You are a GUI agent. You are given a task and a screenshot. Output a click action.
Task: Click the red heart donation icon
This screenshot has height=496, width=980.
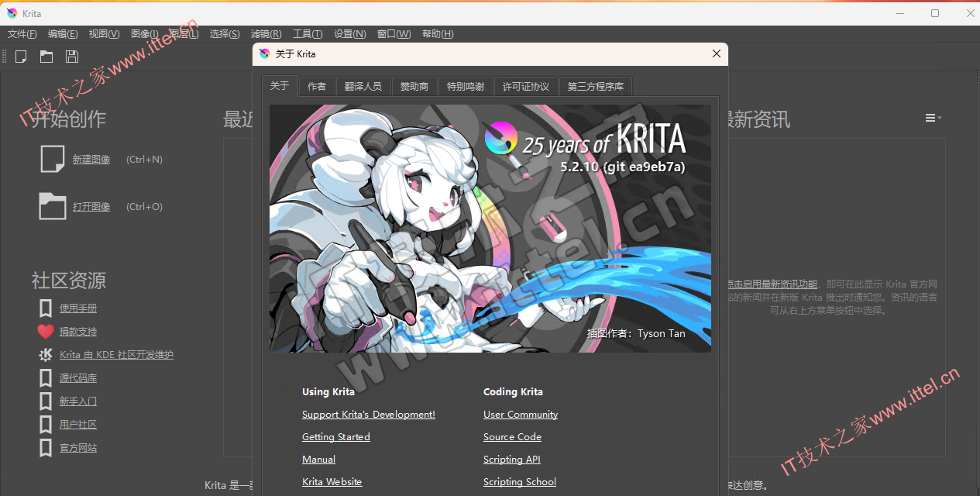(x=46, y=332)
